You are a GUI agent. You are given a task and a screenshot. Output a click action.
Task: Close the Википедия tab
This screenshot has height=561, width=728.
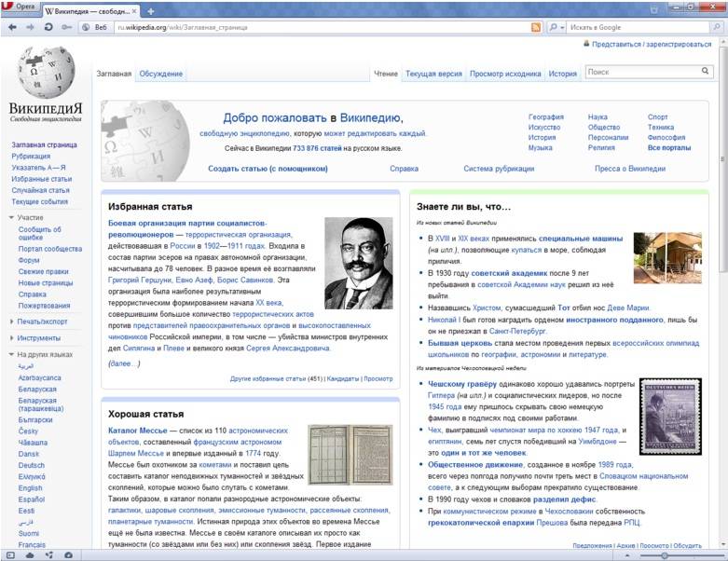tap(134, 11)
